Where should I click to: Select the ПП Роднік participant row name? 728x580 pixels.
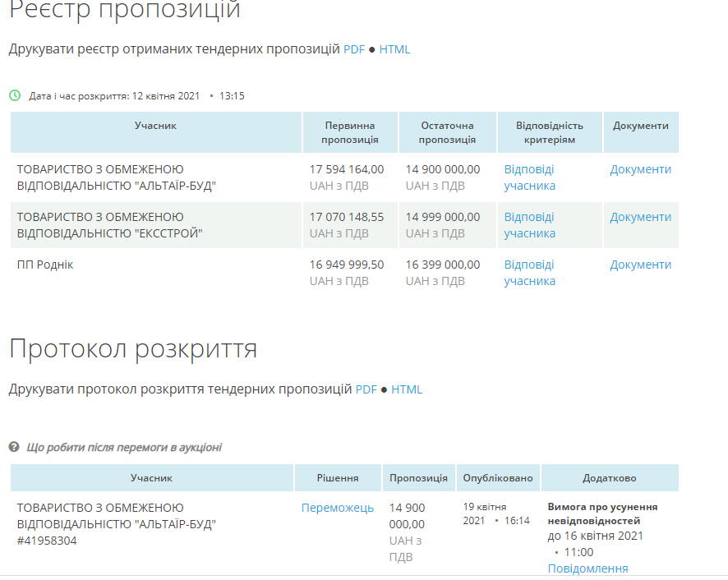pos(45,265)
